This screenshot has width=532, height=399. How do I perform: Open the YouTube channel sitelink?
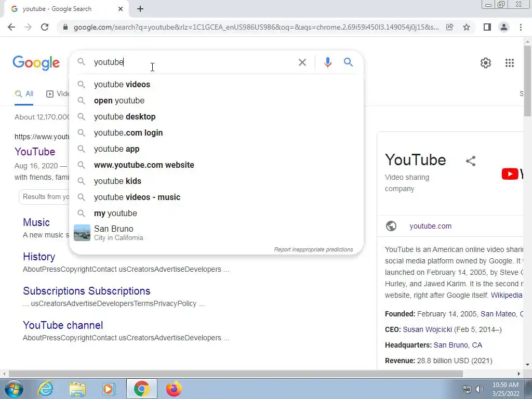(x=63, y=325)
